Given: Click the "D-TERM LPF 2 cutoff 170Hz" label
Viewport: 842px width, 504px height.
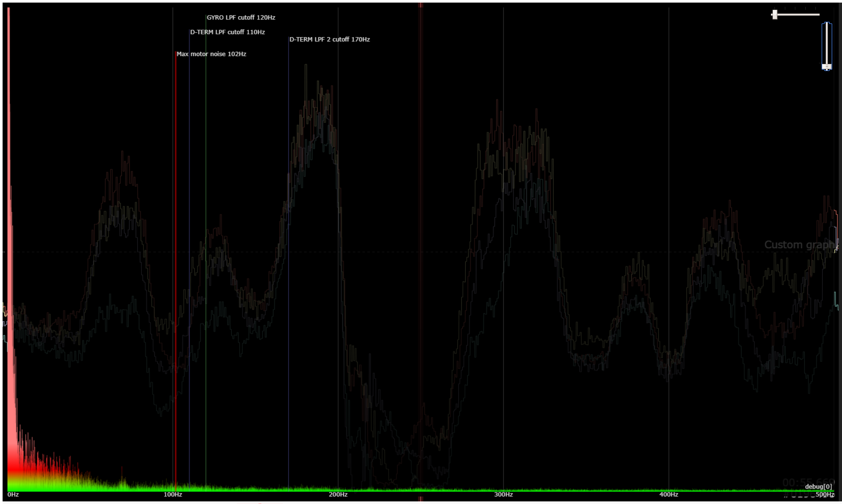Looking at the screenshot, I should (x=330, y=40).
